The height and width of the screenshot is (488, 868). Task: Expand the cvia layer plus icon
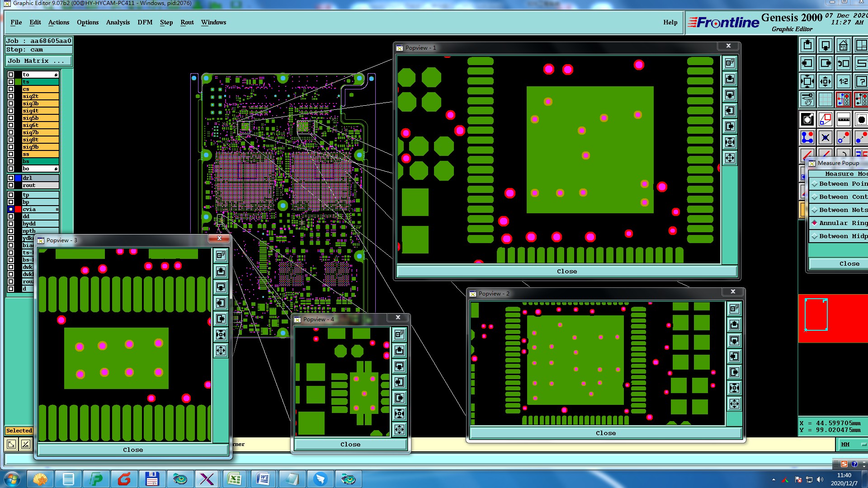click(x=57, y=210)
